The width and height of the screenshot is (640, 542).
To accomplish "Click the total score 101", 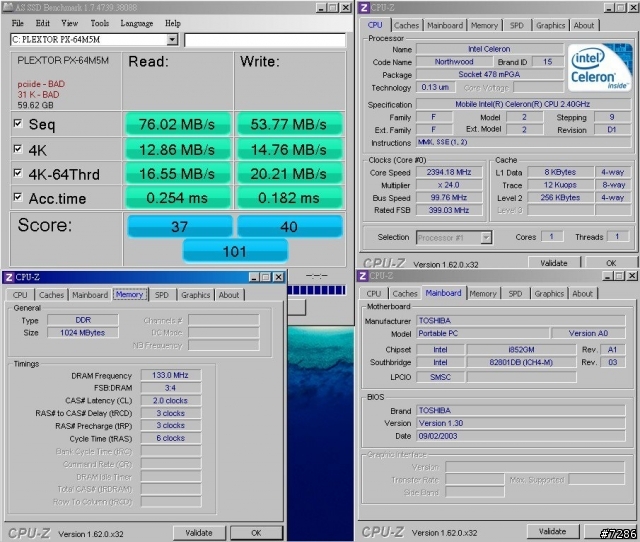I will [235, 251].
